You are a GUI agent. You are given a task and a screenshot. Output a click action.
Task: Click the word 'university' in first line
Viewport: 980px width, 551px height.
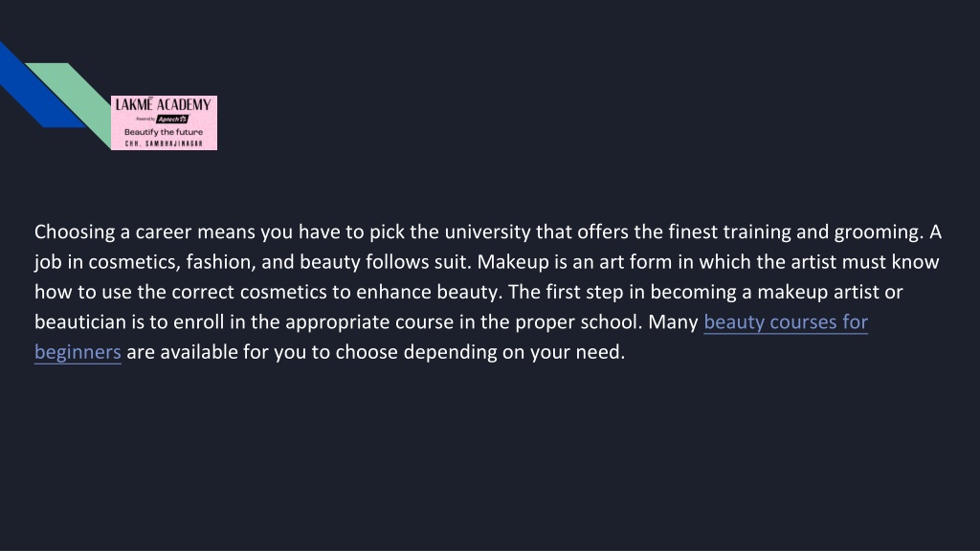click(487, 231)
